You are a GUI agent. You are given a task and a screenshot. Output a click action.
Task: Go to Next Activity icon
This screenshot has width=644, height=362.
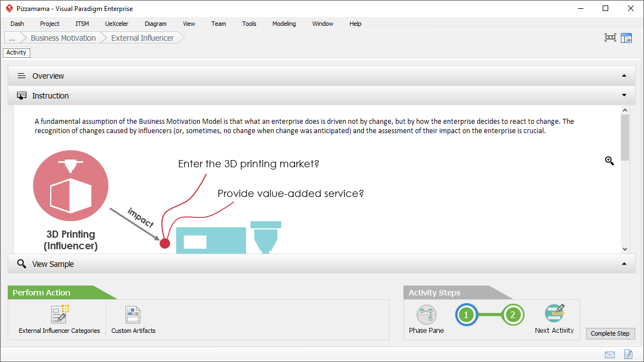coord(554,314)
